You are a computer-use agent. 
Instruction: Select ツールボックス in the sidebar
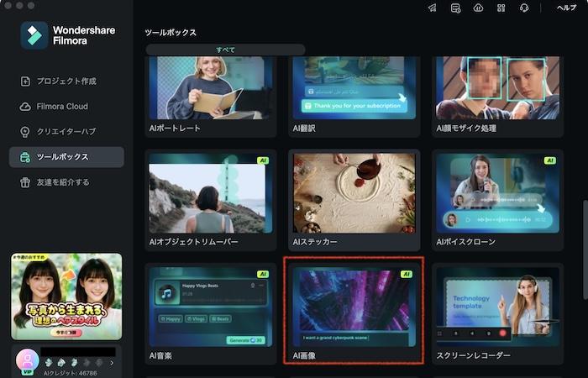tap(66, 157)
